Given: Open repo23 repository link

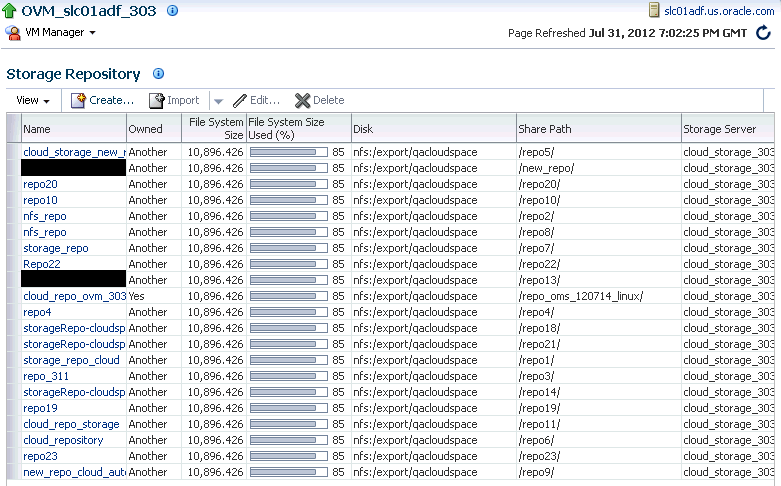Looking at the screenshot, I should coord(40,456).
